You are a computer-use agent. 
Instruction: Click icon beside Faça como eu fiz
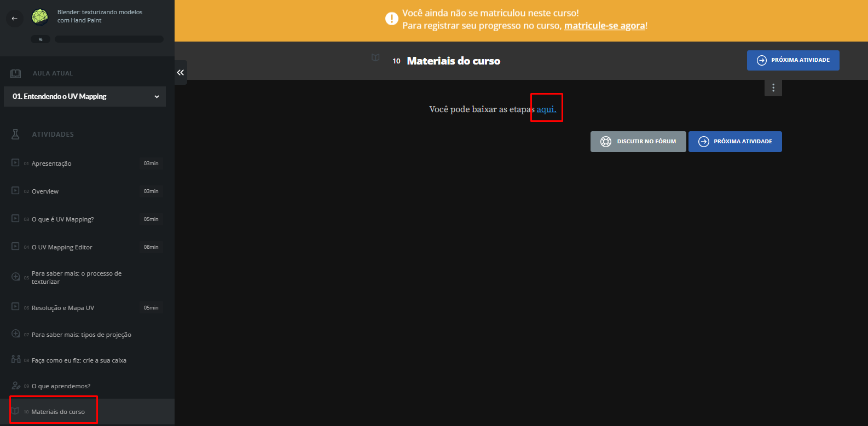16,359
